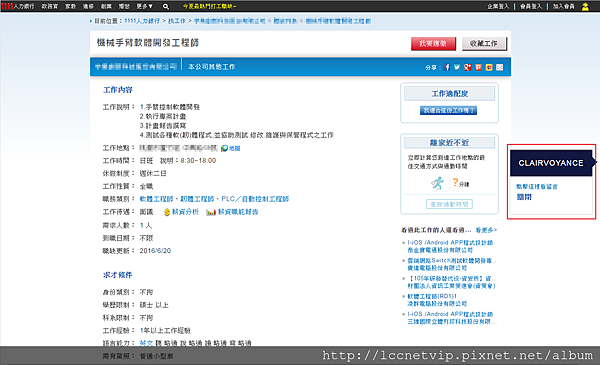Open the 家教 item in top navigation
Screen dimensions: 600x365
[70, 6]
